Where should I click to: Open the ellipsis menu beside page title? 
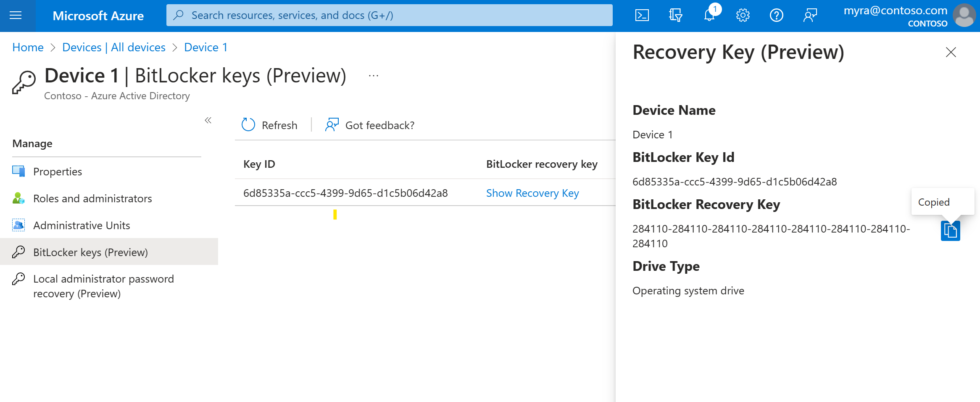tap(373, 75)
